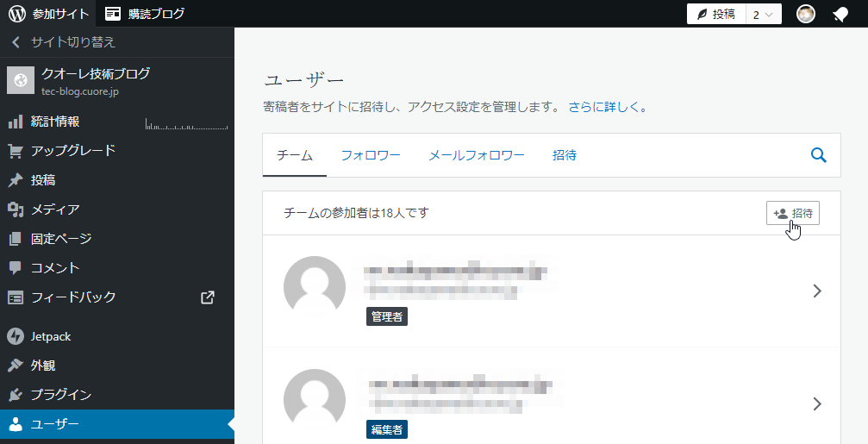The image size is (868, 444).
Task: Click the external link icon beside フィードバック
Action: (208, 297)
